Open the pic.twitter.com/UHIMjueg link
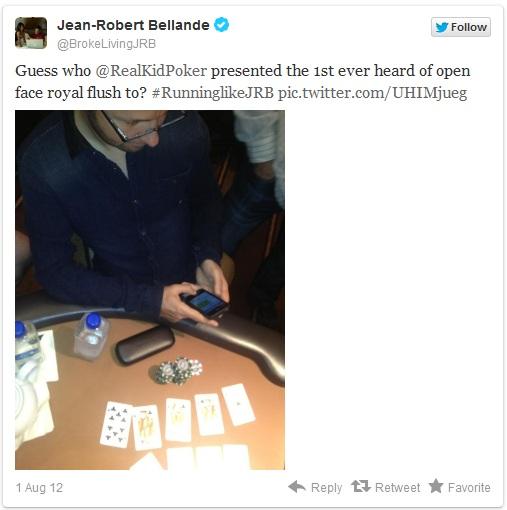507x510 pixels. tap(372, 93)
